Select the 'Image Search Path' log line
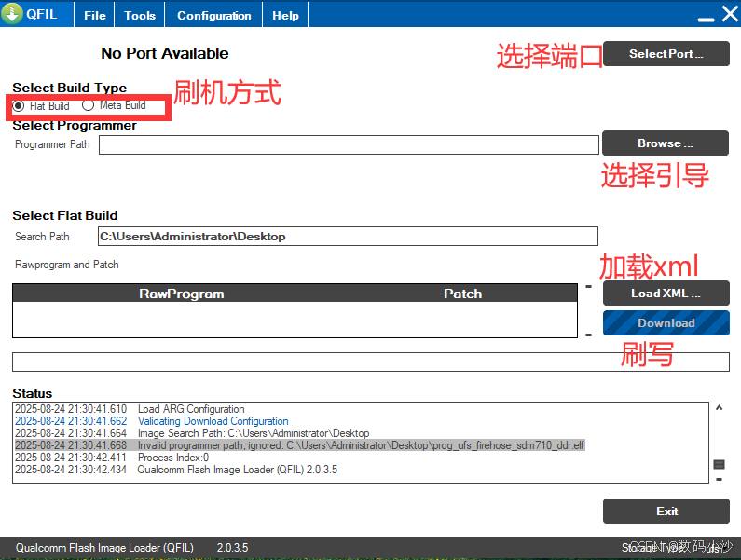The height and width of the screenshot is (560, 741). [x=192, y=433]
